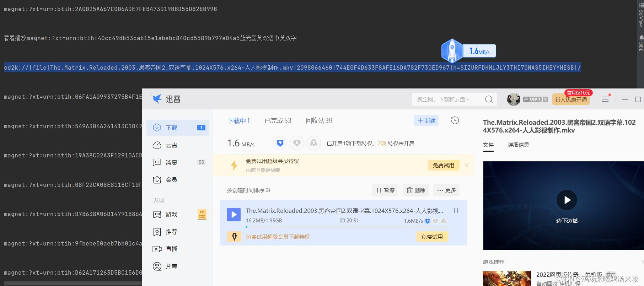Click 免费试用超级会员下载特权 link

click(x=278, y=237)
